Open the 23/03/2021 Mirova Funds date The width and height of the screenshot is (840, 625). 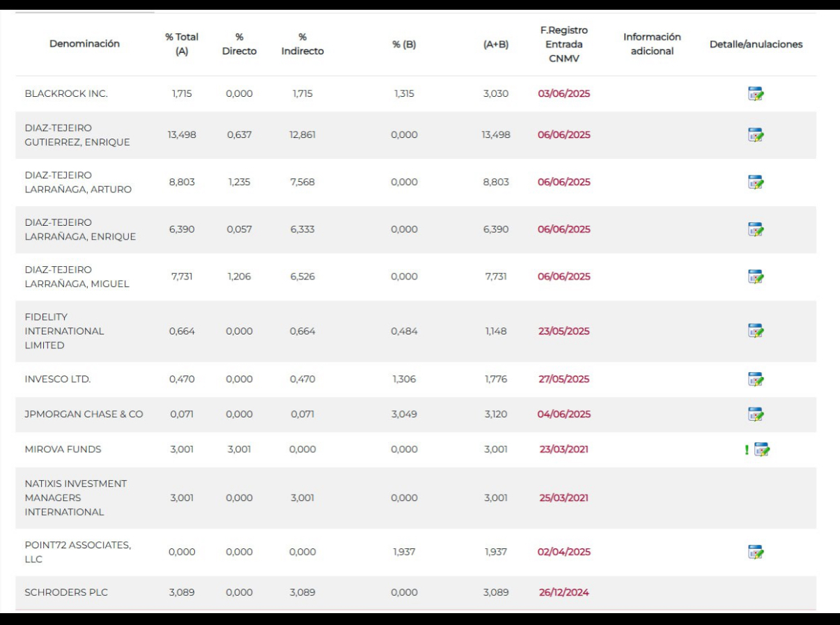(x=563, y=449)
